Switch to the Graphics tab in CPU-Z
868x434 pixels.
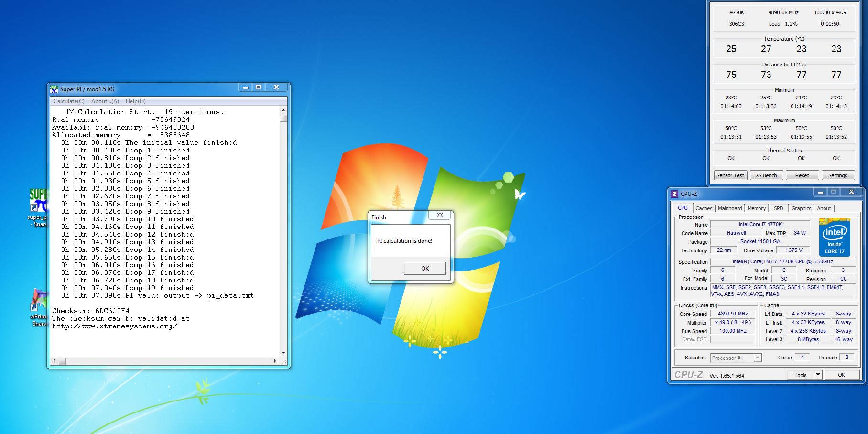[x=801, y=208]
